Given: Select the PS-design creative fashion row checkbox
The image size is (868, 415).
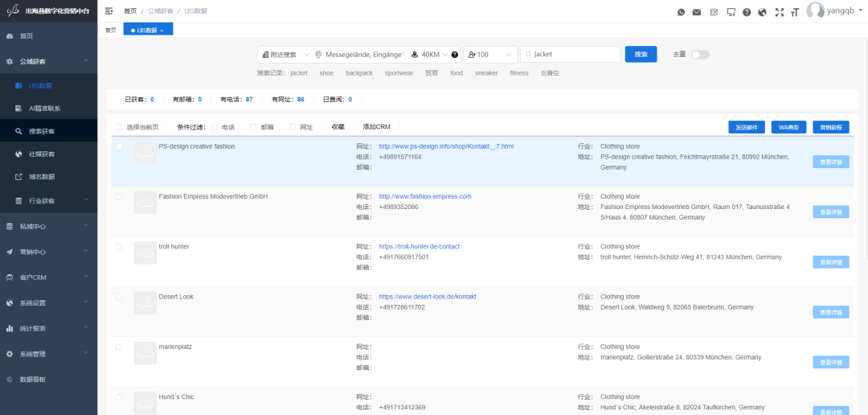Looking at the screenshot, I should tap(119, 147).
